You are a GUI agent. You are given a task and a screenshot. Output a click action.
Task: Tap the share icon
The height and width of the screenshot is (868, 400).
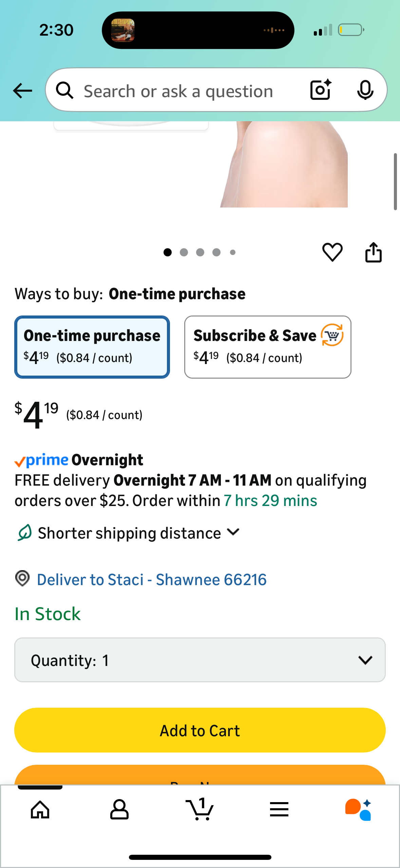pos(373,252)
